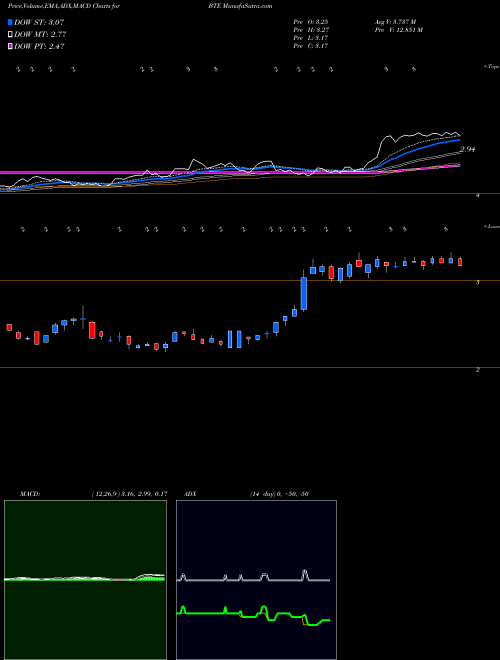Click the 'Avg V: 3.737 M' volume text
The height and width of the screenshot is (660, 500).
pos(394,22)
